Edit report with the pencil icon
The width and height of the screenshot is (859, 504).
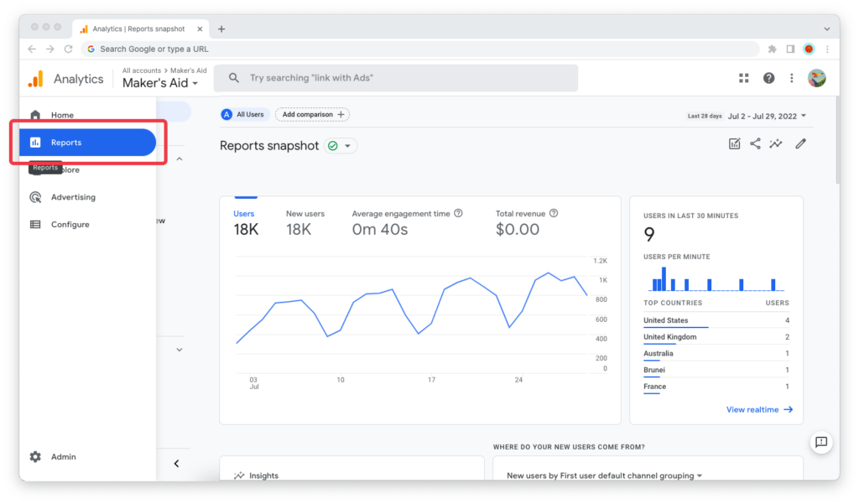click(801, 143)
